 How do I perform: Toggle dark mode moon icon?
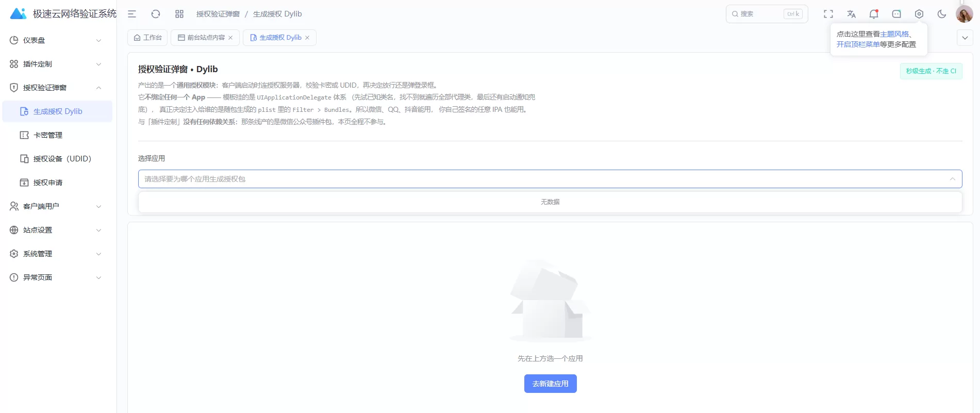pyautogui.click(x=942, y=14)
